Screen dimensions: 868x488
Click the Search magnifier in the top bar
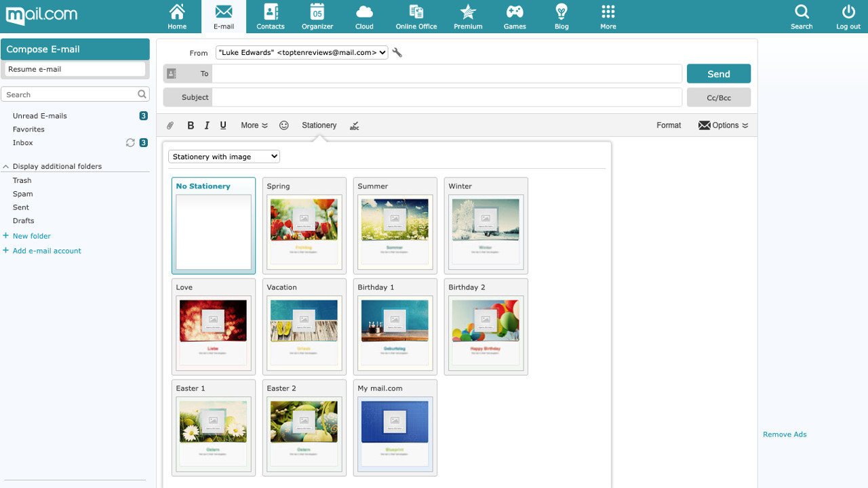coord(802,16)
